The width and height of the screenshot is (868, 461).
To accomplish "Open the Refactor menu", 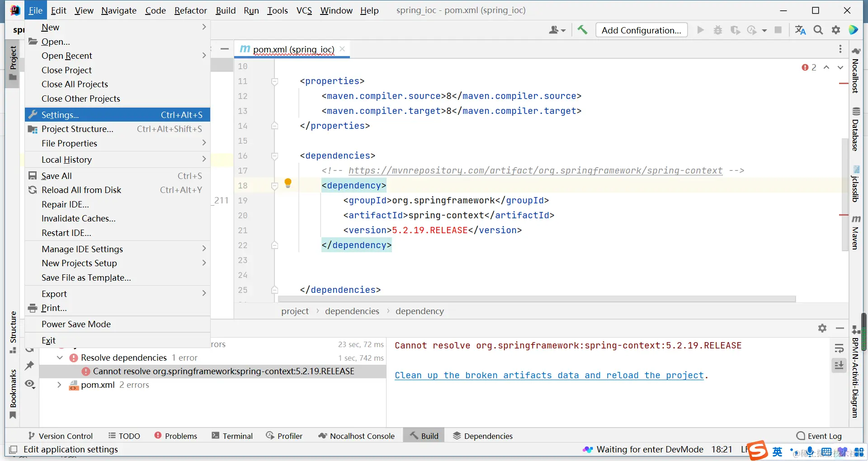I will click(x=191, y=10).
